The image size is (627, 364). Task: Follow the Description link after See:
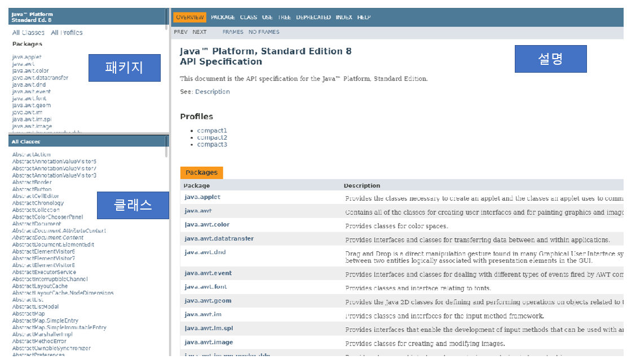[213, 91]
